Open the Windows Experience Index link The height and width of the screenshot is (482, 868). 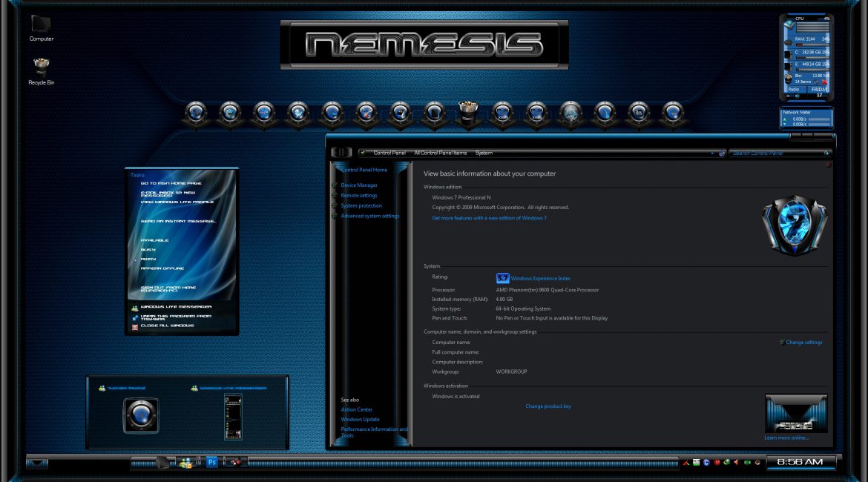[x=540, y=278]
